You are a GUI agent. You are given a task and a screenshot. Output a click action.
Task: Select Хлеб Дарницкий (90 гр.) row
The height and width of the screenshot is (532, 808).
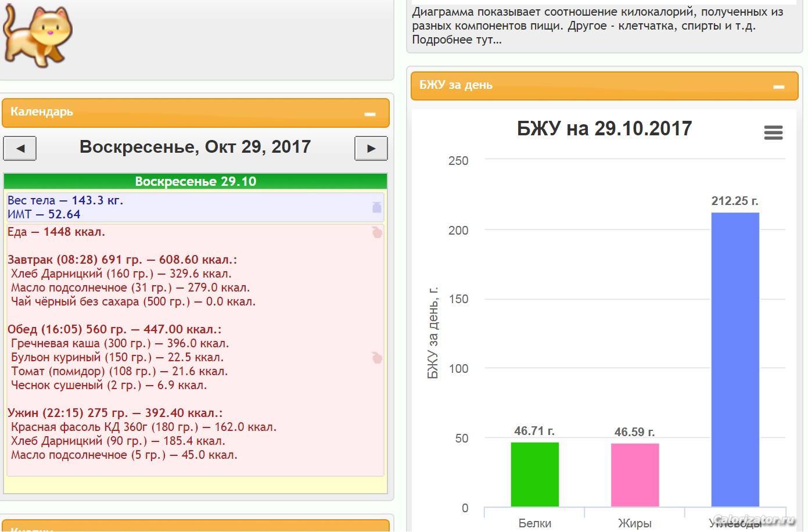click(x=118, y=441)
